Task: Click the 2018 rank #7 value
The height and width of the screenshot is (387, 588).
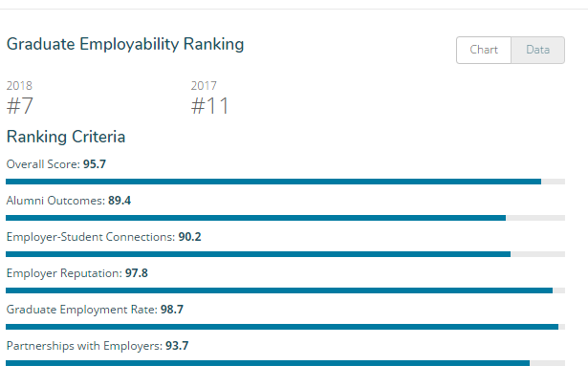Action: coord(20,105)
